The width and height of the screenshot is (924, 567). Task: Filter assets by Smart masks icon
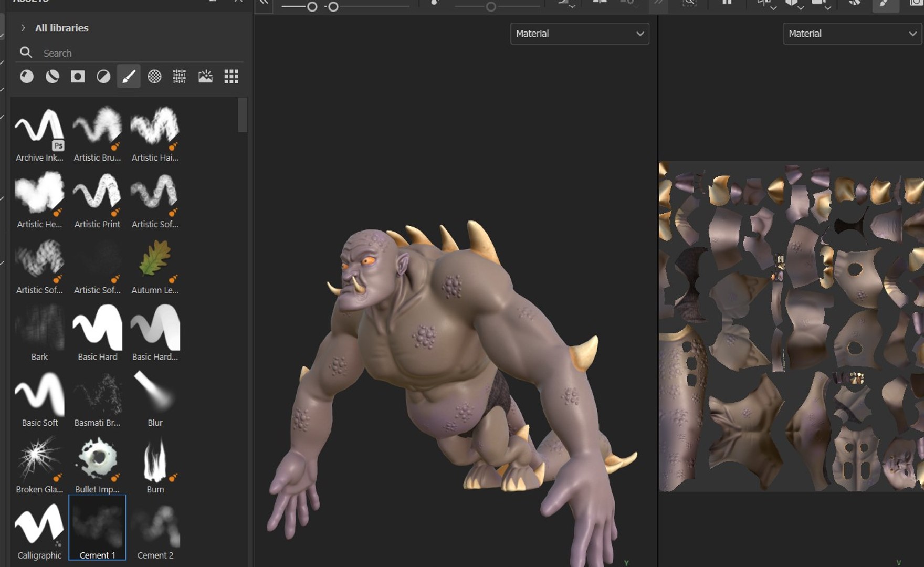coord(78,77)
